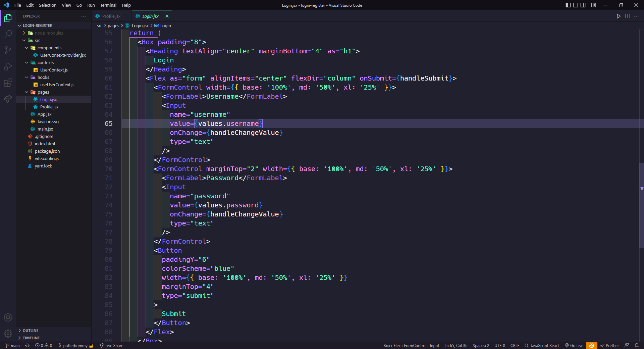Open the Terminal menu
This screenshot has height=349, width=644.
tap(108, 5)
